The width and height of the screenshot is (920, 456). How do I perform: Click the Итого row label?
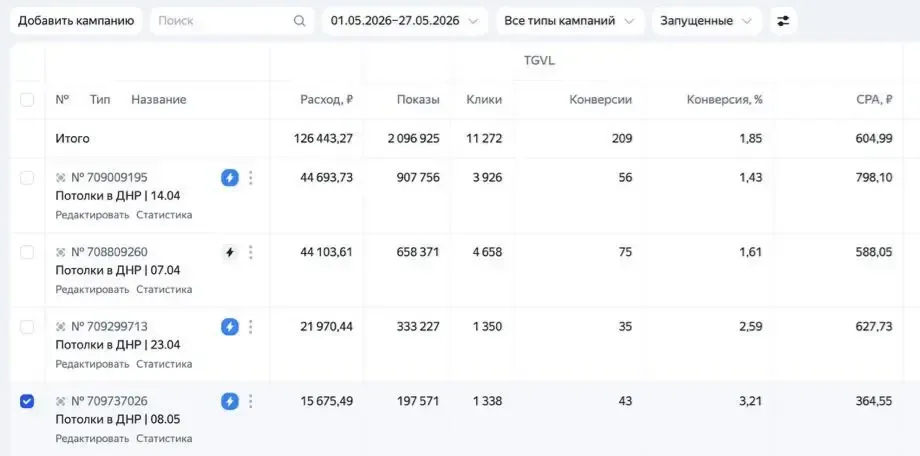(x=73, y=139)
